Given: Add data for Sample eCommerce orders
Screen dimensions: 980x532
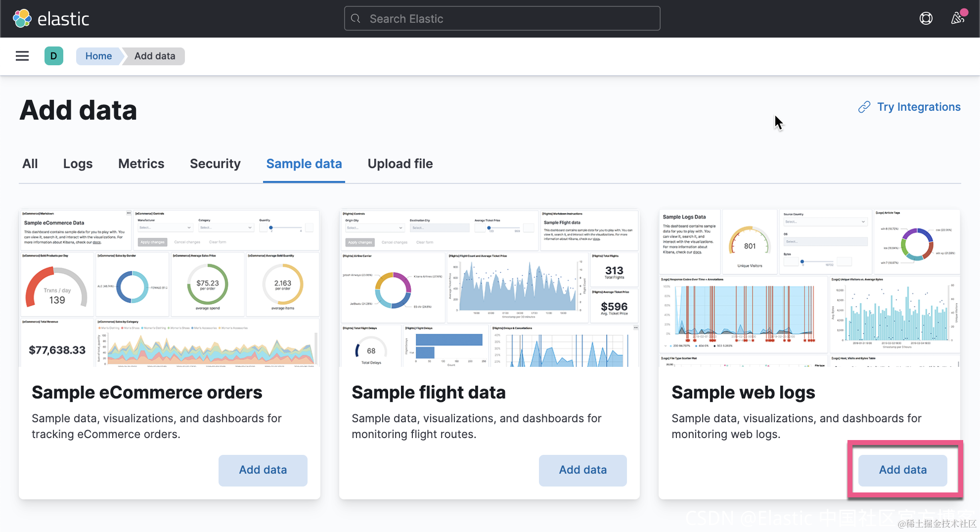Looking at the screenshot, I should [x=263, y=470].
